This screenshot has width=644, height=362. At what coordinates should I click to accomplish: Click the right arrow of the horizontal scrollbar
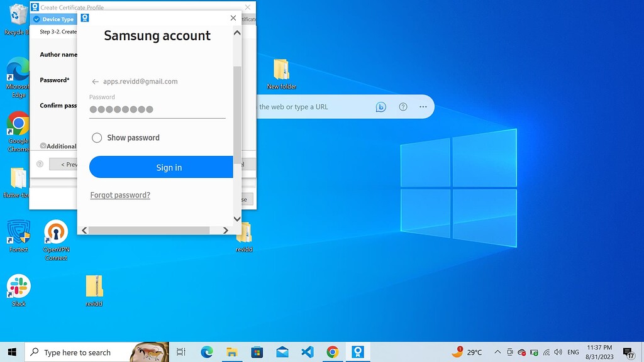pyautogui.click(x=226, y=230)
